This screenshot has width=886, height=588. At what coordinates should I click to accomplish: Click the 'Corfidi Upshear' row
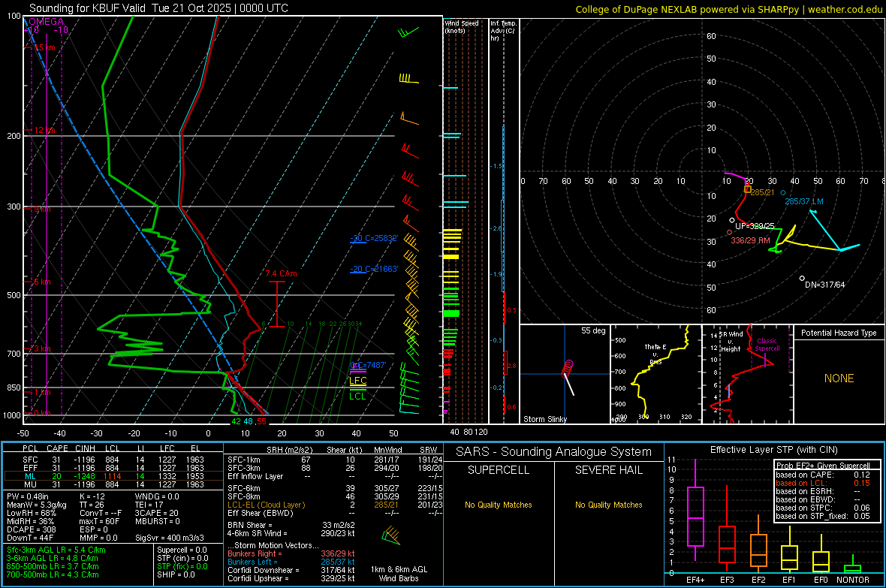[x=291, y=578]
